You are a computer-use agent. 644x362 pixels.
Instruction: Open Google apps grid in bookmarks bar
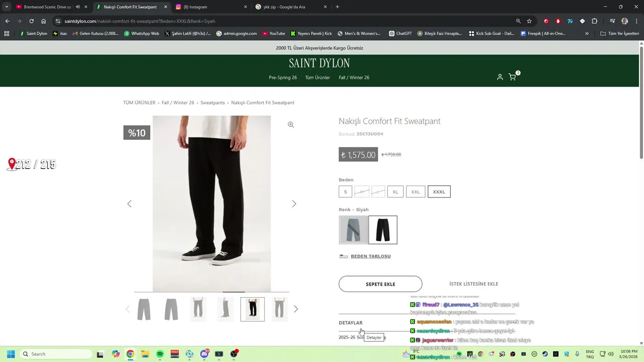click(x=7, y=34)
